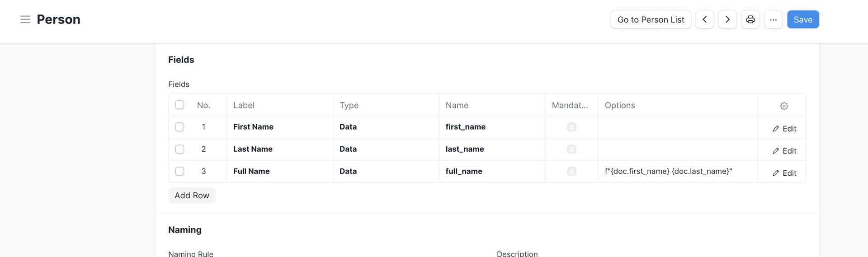Click the Full Name options cell
Image resolution: width=868 pixels, height=257 pixels.
pos(677,171)
